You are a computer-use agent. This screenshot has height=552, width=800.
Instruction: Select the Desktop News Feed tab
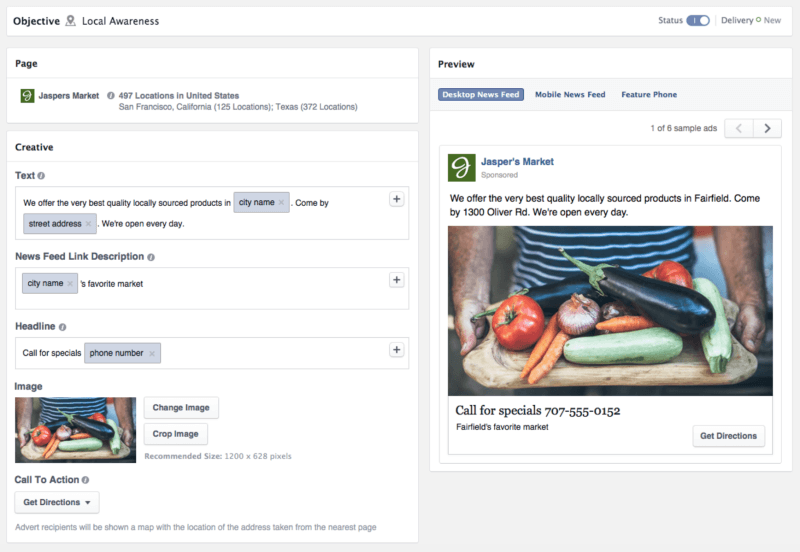(x=481, y=95)
